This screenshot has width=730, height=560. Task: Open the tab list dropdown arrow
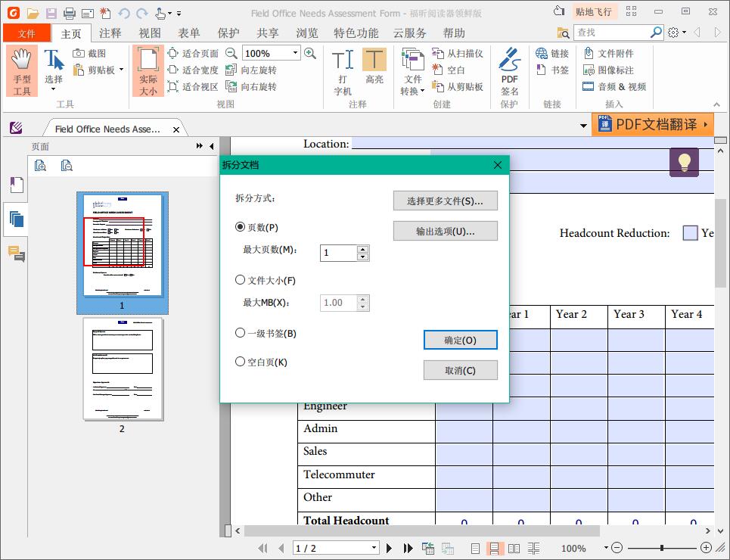(583, 126)
